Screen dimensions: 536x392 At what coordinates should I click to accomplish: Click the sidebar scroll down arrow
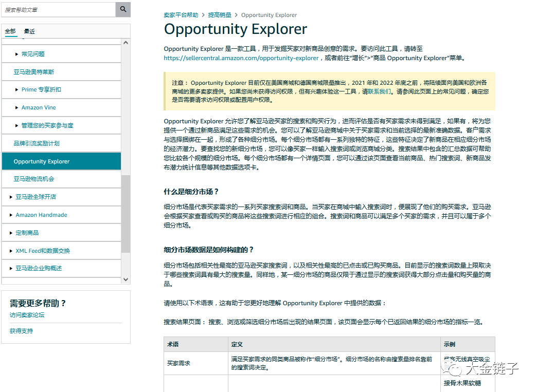126,279
